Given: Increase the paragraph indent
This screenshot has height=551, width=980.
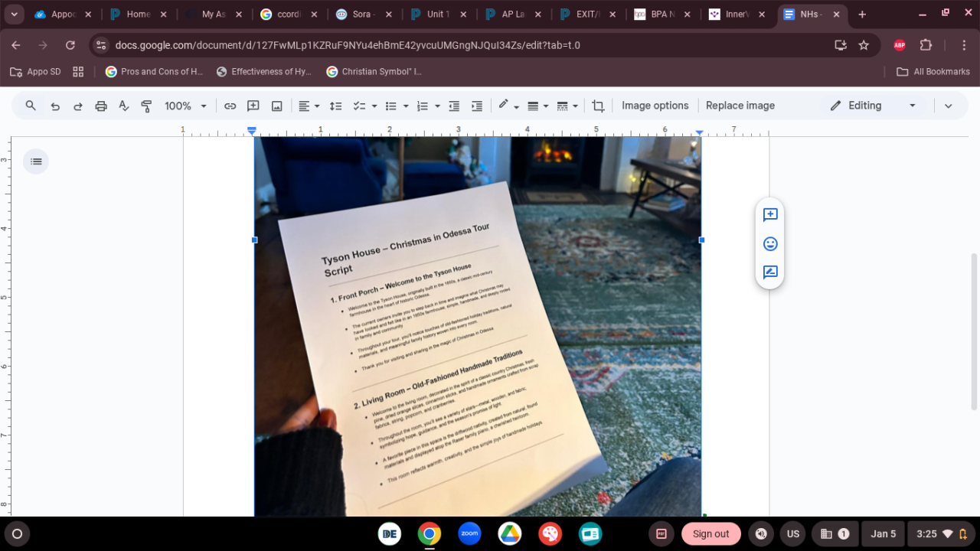Looking at the screenshot, I should pos(477,106).
